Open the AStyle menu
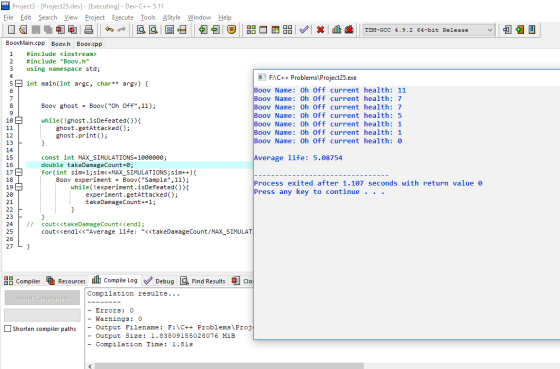Viewport: 560px width, 369px height. coord(171,18)
